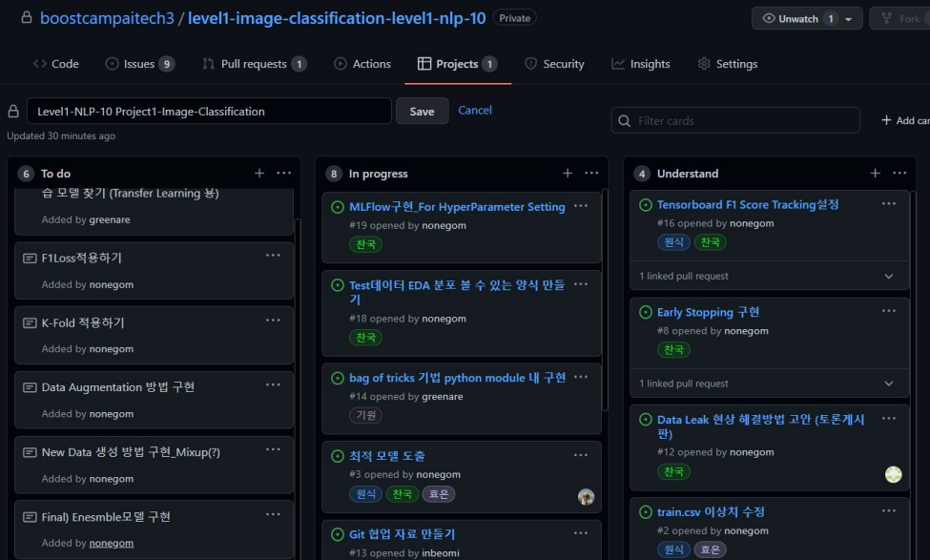
Task: Click the In progress column scrollbar
Action: 605,300
